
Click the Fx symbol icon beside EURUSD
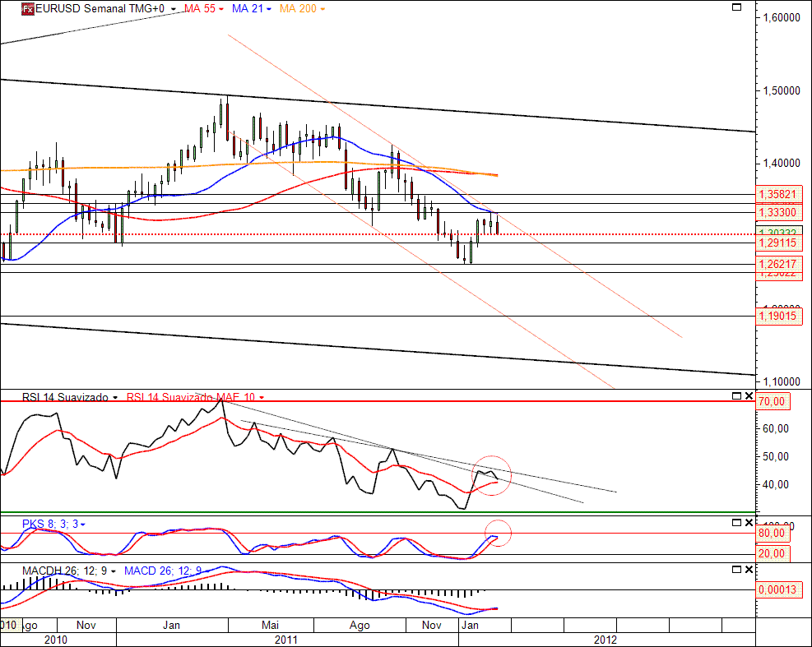(28, 9)
